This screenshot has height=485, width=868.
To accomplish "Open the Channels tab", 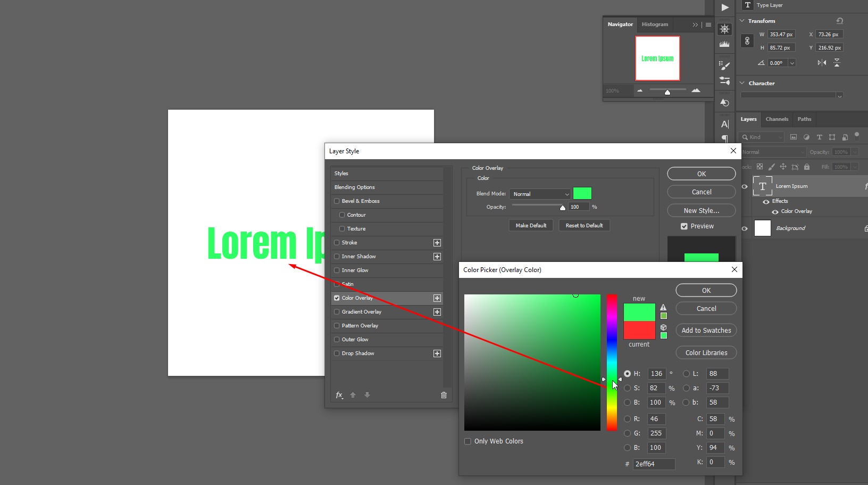I will pos(777,119).
